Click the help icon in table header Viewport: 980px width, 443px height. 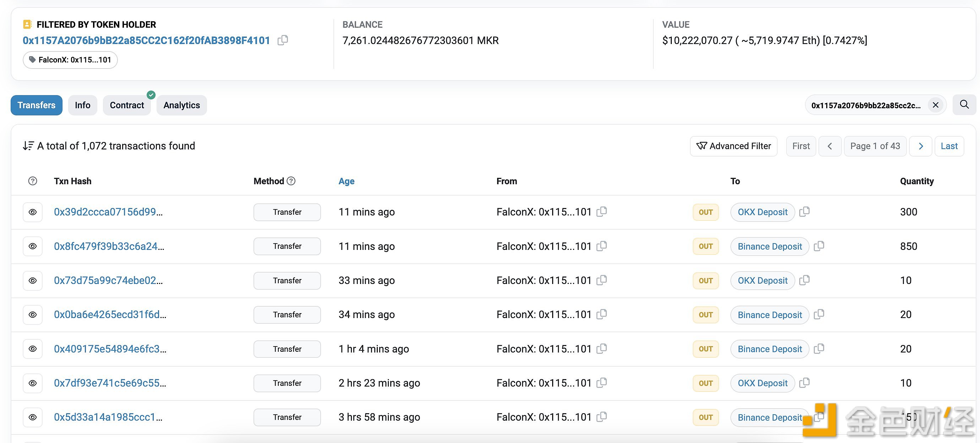(33, 181)
